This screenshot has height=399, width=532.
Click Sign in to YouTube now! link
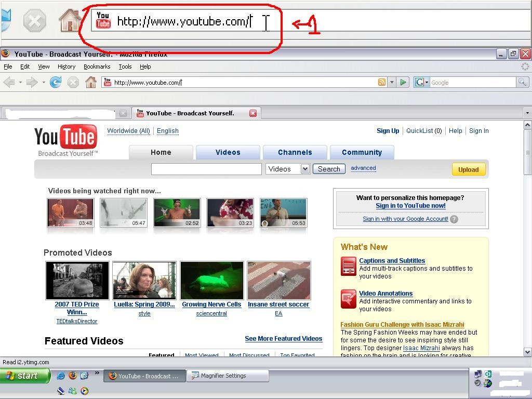410,206
